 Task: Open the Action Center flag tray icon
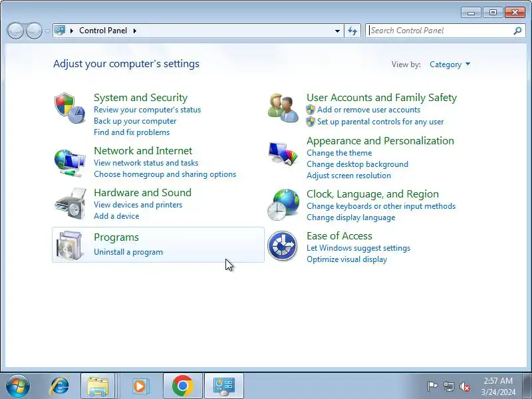[432, 386]
